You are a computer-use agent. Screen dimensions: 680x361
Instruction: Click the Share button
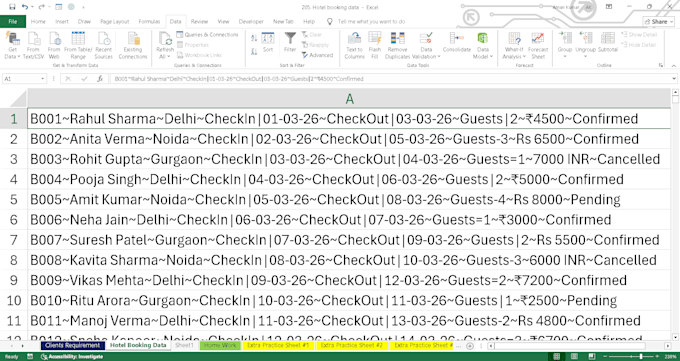(x=658, y=21)
